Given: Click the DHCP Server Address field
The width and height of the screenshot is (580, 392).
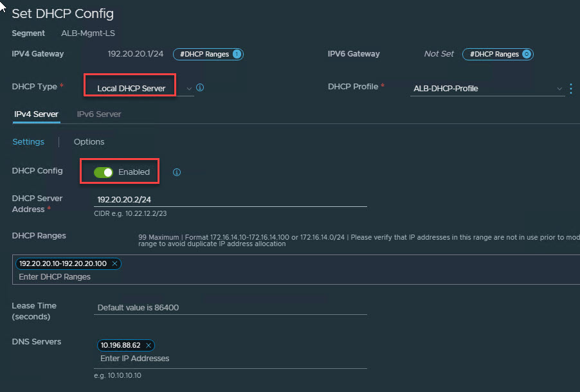Looking at the screenshot, I should (230, 199).
